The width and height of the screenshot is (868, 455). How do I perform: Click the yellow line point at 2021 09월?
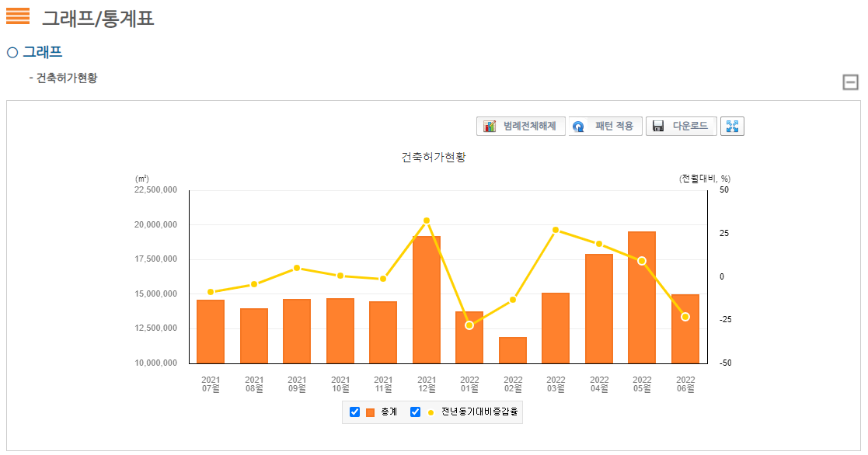pyautogui.click(x=297, y=268)
